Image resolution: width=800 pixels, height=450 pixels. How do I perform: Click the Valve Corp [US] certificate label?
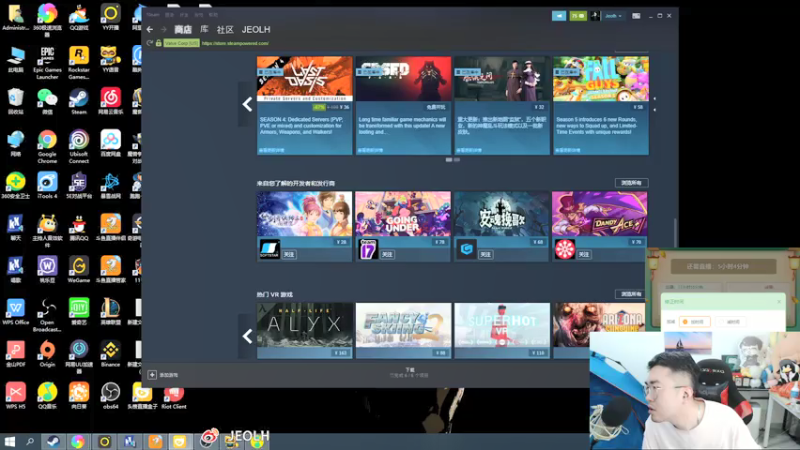pyautogui.click(x=182, y=43)
